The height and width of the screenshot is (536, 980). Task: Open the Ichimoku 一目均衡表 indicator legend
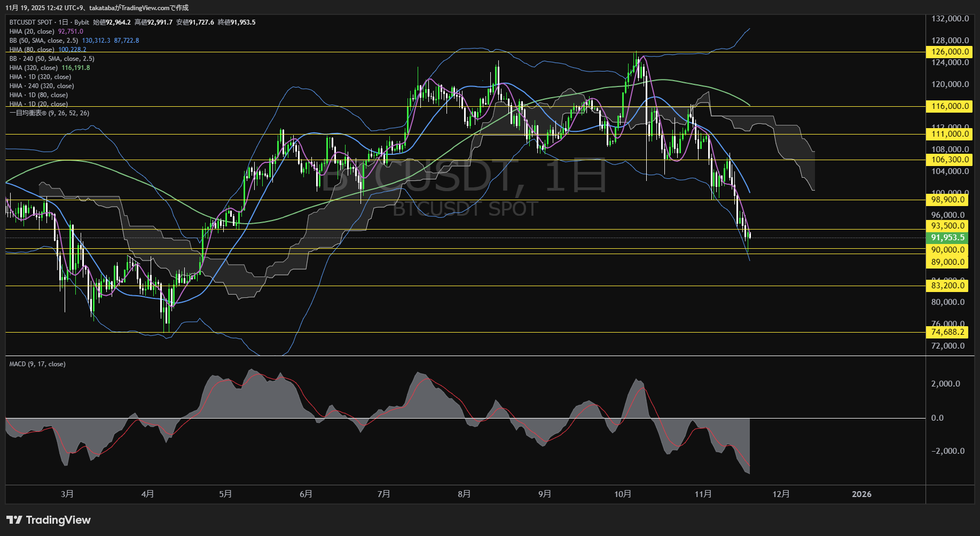[x=49, y=113]
